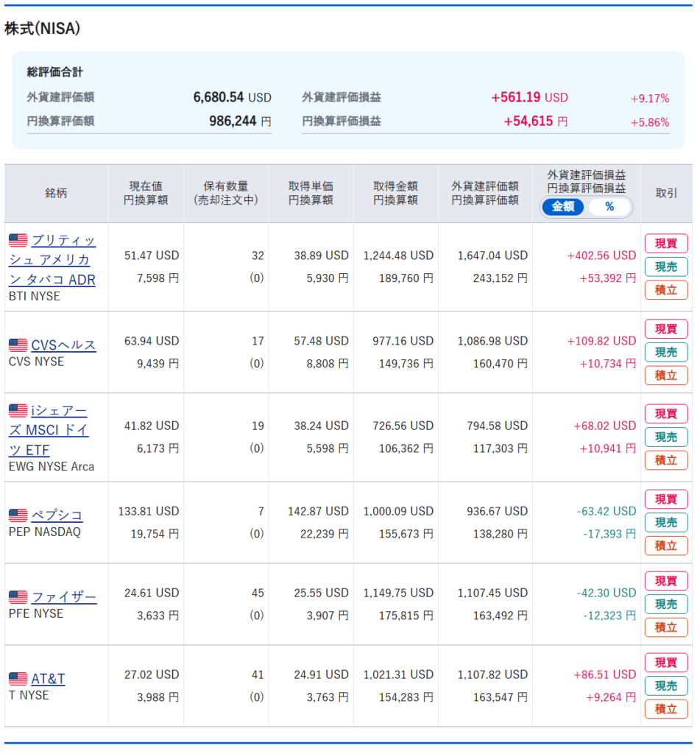Click PEP loss -63.42 USD
The image size is (700, 754).
click(x=607, y=511)
